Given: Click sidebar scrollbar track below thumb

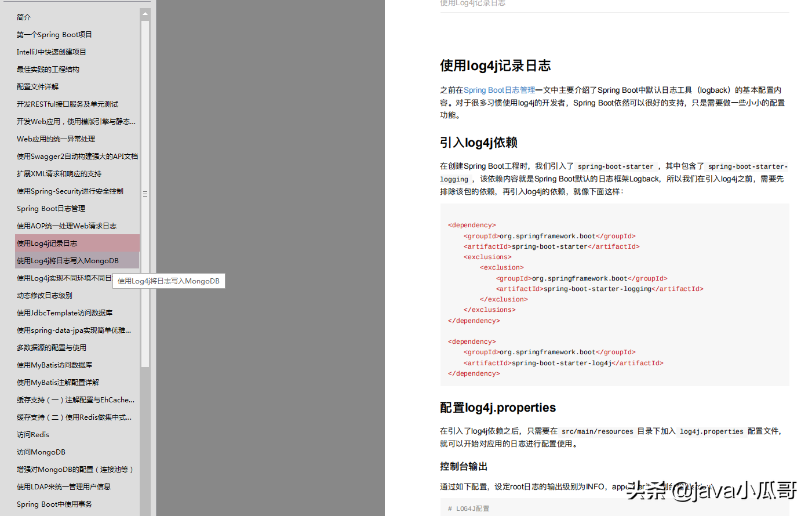Looking at the screenshot, I should [x=145, y=441].
